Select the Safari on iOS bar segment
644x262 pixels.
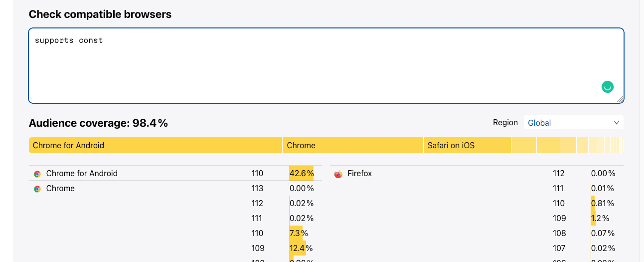tap(468, 145)
